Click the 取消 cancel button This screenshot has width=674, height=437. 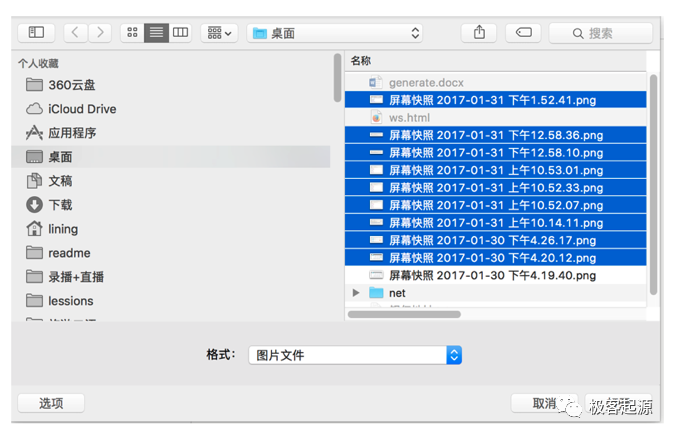coord(544,403)
